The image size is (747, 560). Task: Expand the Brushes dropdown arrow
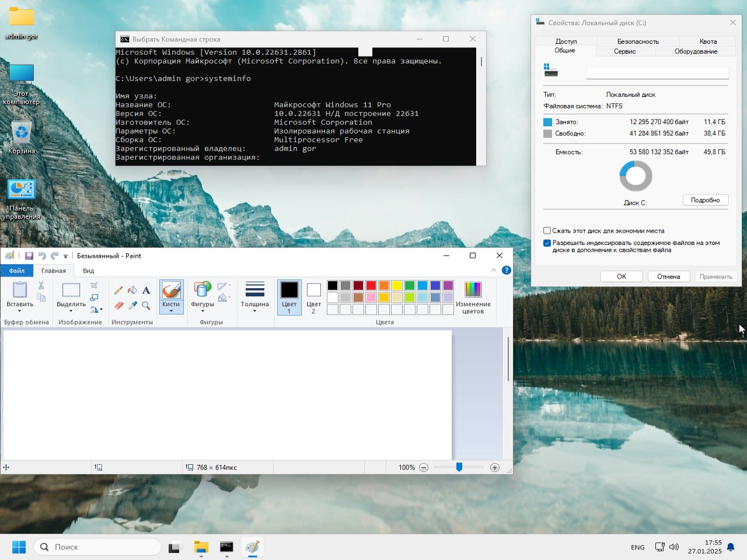point(171,311)
